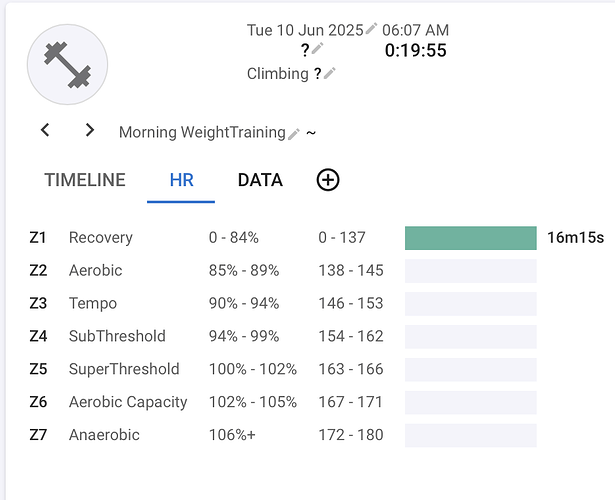Open the DATA tab
The width and height of the screenshot is (615, 500).
click(x=260, y=180)
